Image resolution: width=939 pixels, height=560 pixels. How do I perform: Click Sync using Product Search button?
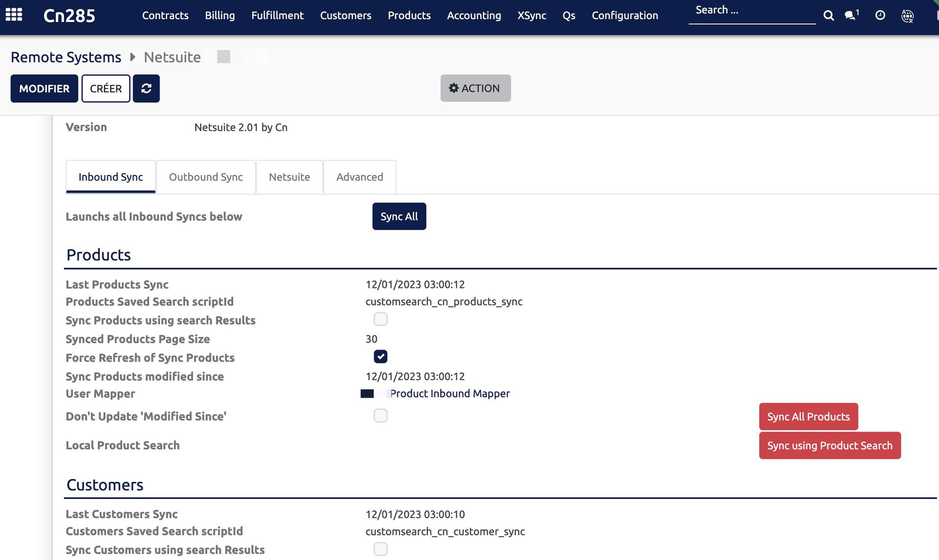(x=829, y=446)
